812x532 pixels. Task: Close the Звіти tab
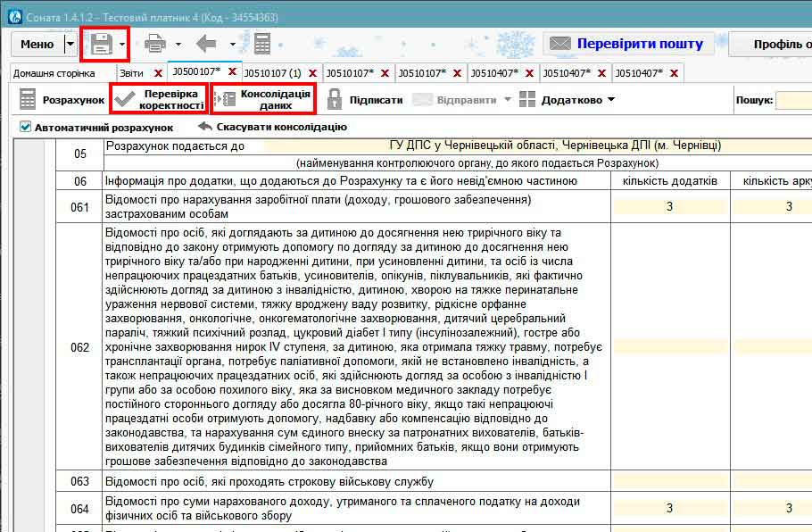(x=158, y=73)
